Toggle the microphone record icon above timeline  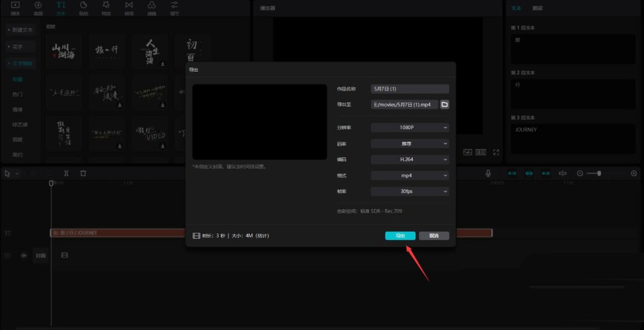(x=488, y=173)
